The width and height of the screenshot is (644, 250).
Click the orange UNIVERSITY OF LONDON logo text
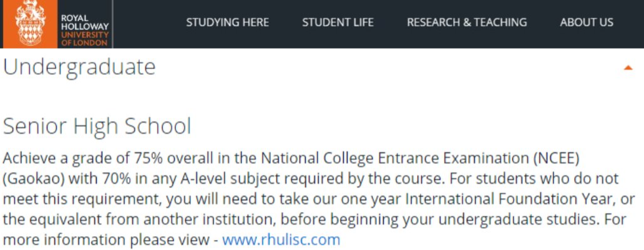click(85, 39)
